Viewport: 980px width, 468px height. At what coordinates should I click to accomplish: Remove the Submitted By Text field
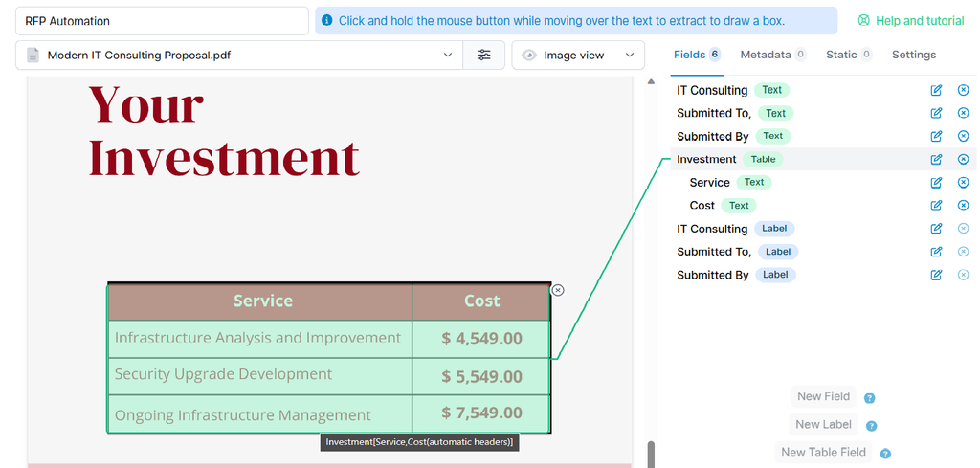963,136
